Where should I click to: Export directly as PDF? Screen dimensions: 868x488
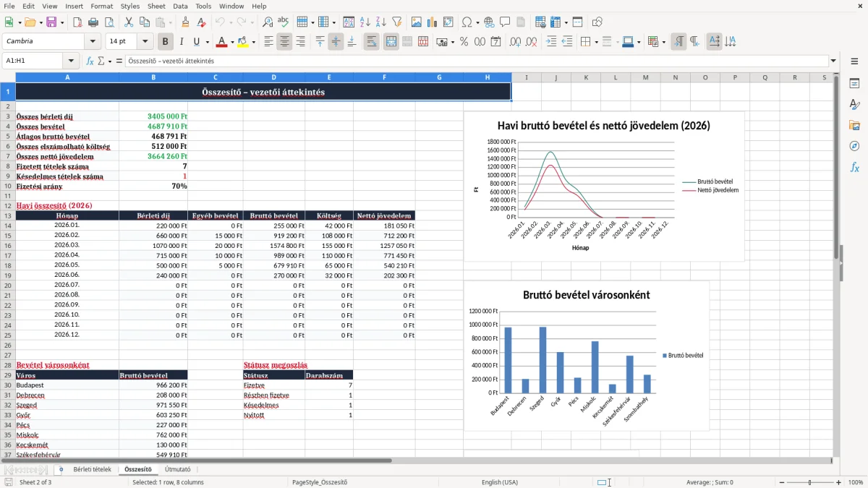77,22
